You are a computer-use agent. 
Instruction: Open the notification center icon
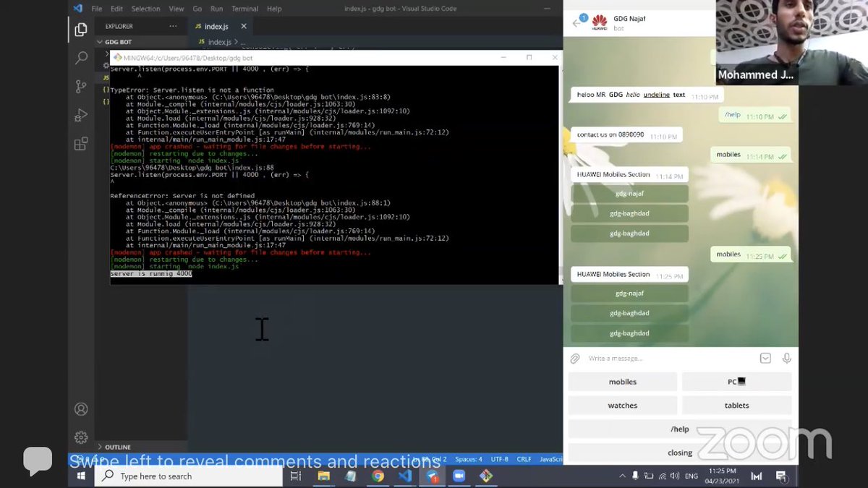pos(783,476)
